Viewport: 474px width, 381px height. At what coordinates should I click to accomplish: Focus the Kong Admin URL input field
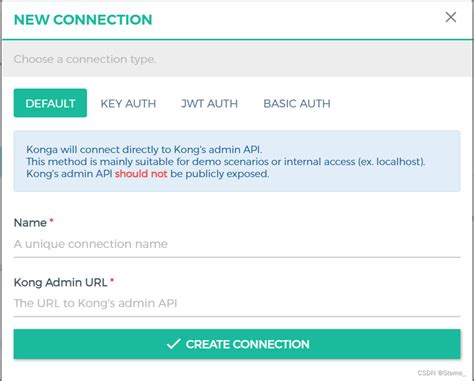click(x=237, y=303)
